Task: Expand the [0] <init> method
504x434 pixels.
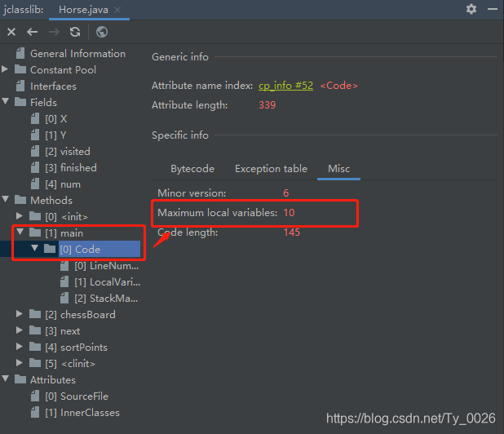Action: pos(20,215)
